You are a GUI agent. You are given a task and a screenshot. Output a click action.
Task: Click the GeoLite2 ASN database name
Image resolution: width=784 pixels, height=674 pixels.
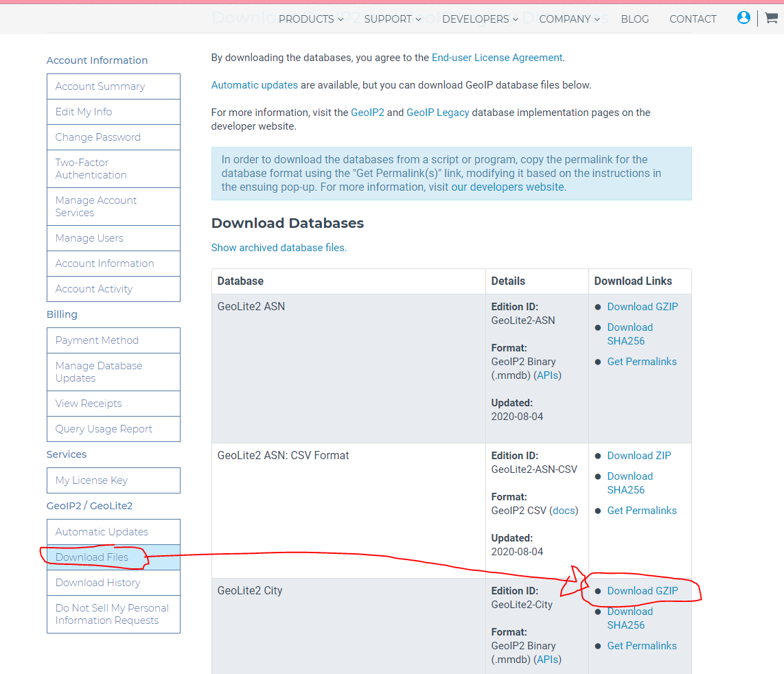(251, 307)
